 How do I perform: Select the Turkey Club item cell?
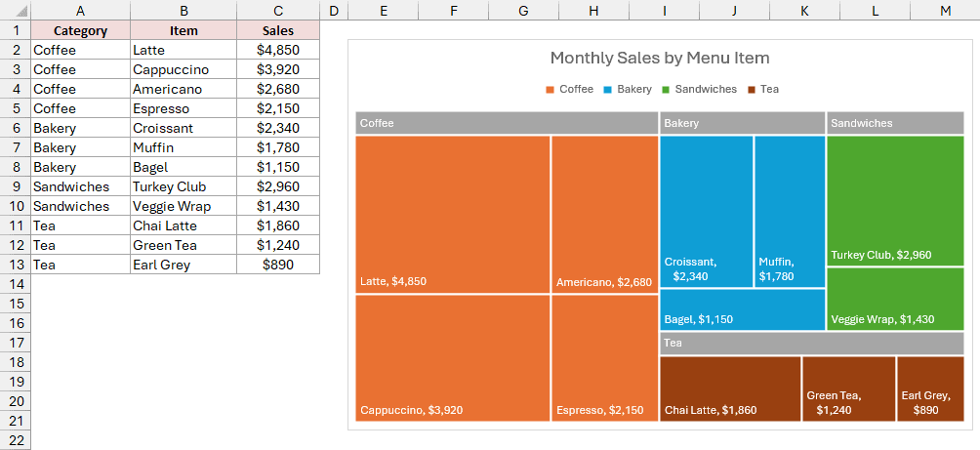tap(184, 186)
